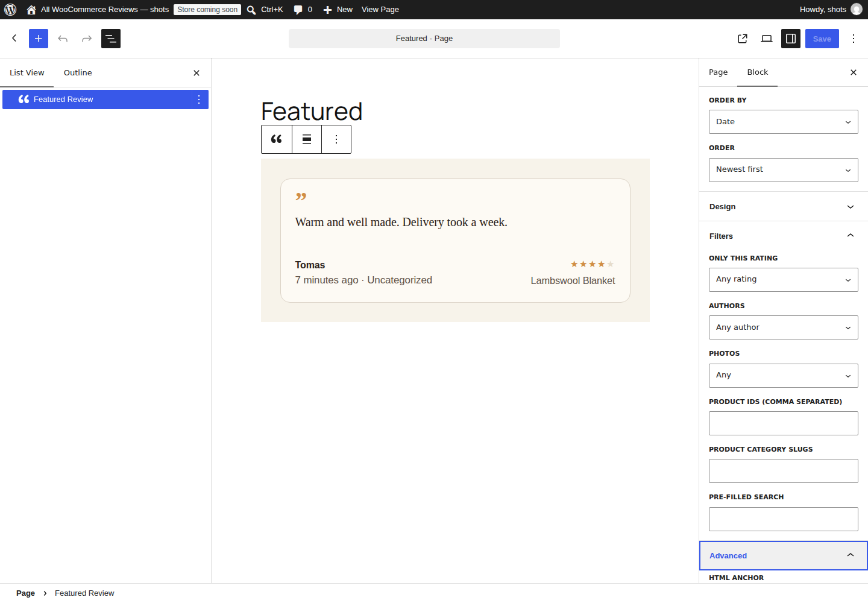Click the Featured page title
868x603 pixels.
click(x=312, y=112)
